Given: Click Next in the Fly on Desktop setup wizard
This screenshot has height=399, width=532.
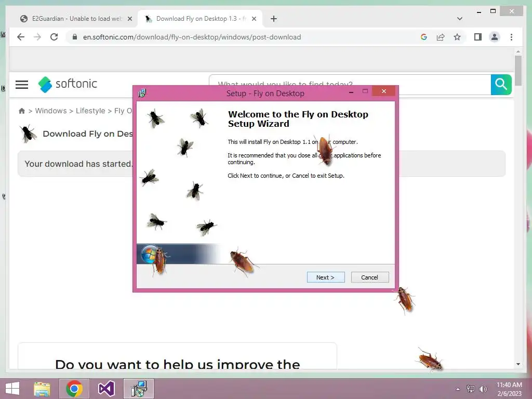Looking at the screenshot, I should coord(326,277).
